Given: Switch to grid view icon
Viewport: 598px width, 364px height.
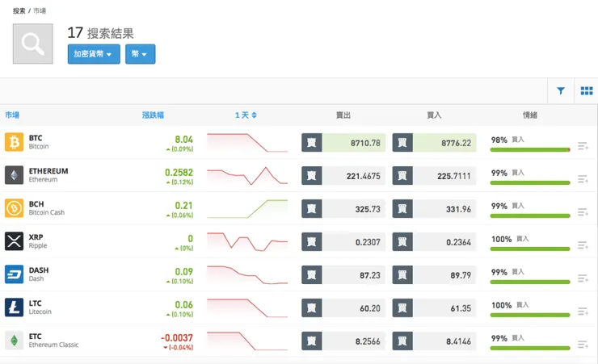Looking at the screenshot, I should (x=587, y=90).
